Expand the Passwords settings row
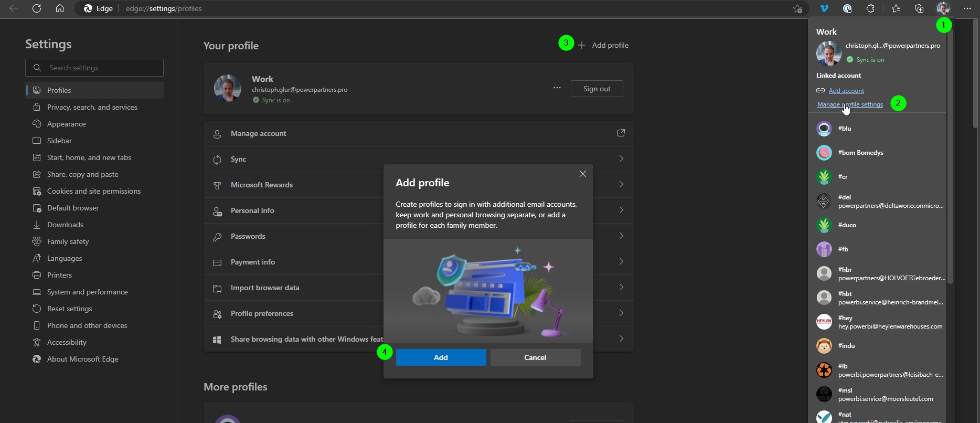980x423 pixels. [x=419, y=236]
